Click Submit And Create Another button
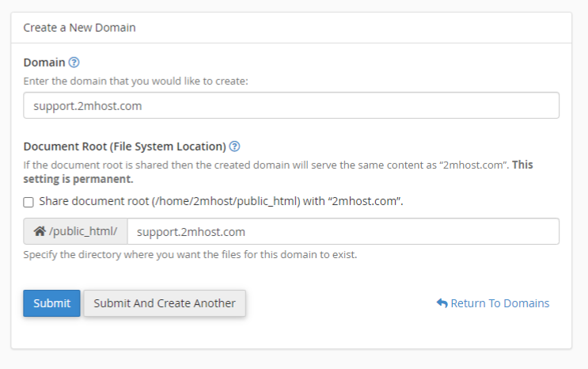This screenshot has width=588, height=369. click(165, 303)
